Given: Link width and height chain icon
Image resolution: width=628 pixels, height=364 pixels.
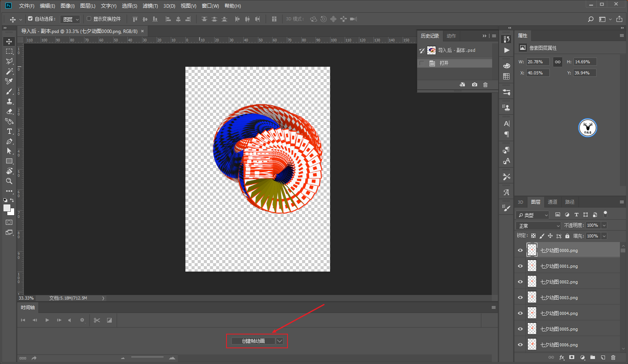Looking at the screenshot, I should pyautogui.click(x=557, y=62).
